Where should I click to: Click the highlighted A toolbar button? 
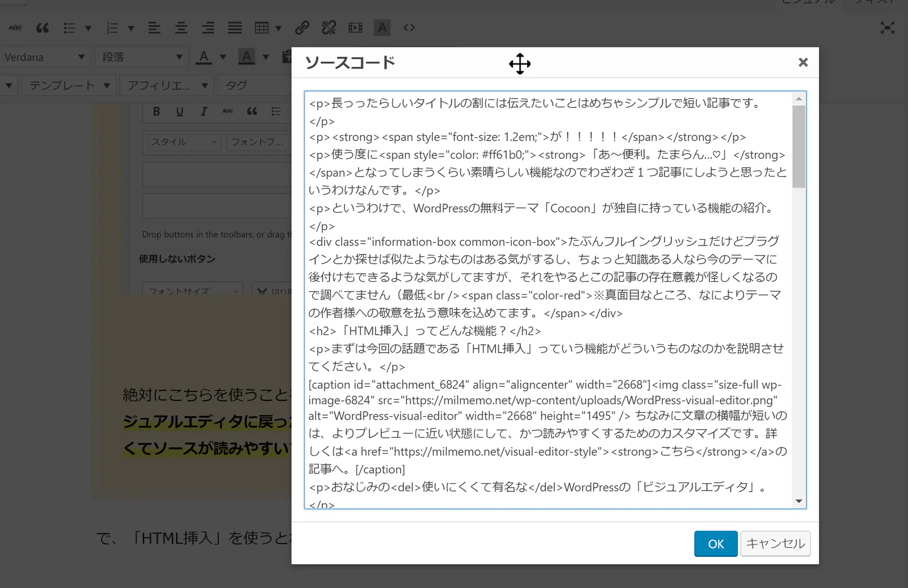pos(382,27)
